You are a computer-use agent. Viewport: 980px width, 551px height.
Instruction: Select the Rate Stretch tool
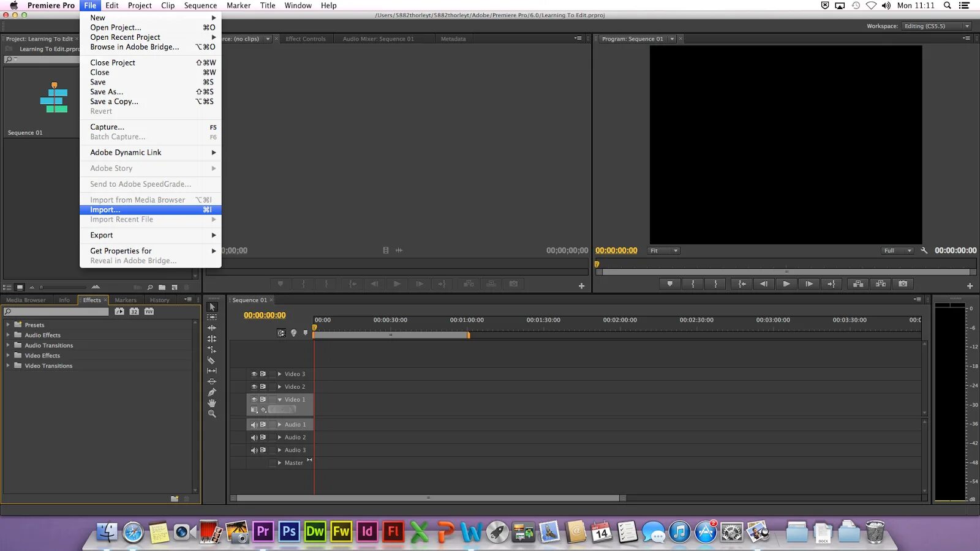pyautogui.click(x=212, y=350)
